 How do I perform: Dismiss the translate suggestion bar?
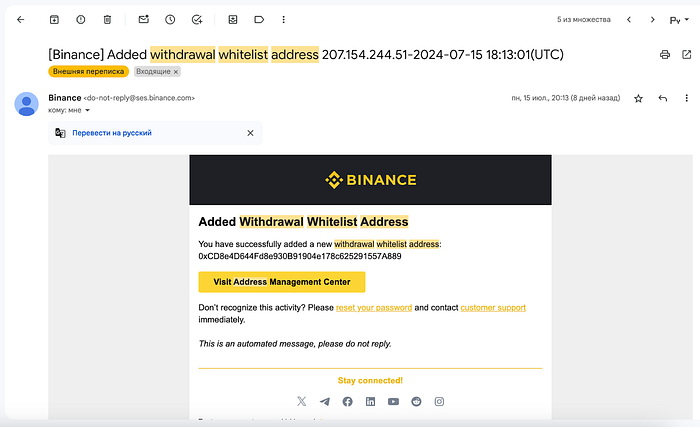coord(250,133)
